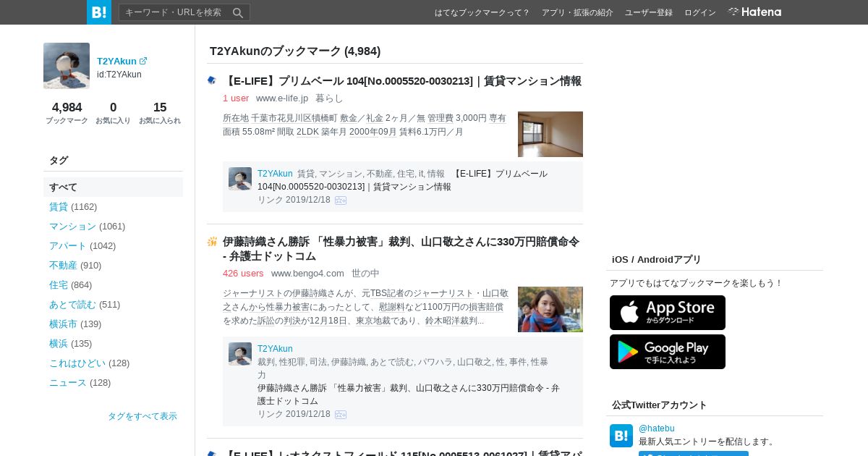Click ログイン in the header
The width and height of the screenshot is (868, 456).
pos(700,12)
